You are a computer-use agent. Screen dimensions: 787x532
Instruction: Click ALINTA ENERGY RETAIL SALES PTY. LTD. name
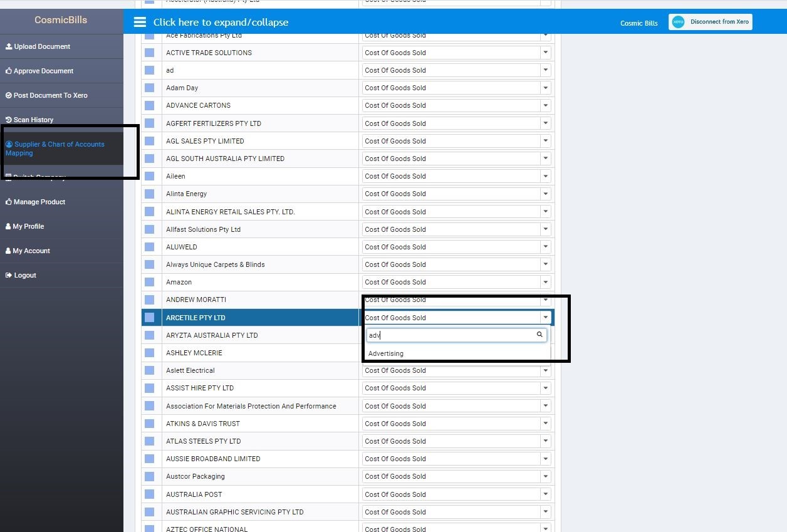(231, 212)
